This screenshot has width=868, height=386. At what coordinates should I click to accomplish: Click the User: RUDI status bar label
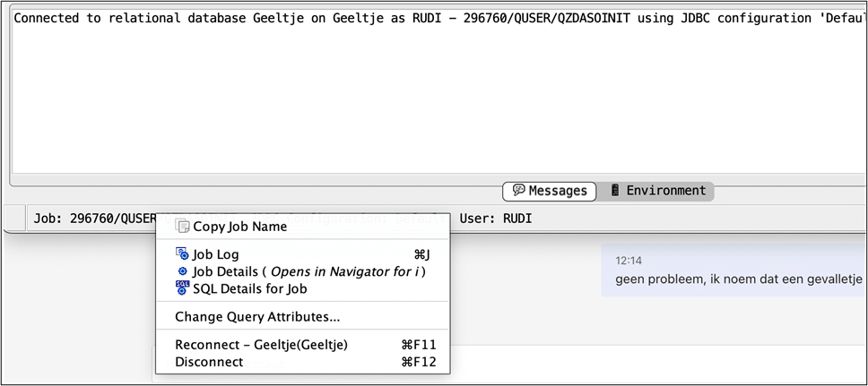[495, 218]
